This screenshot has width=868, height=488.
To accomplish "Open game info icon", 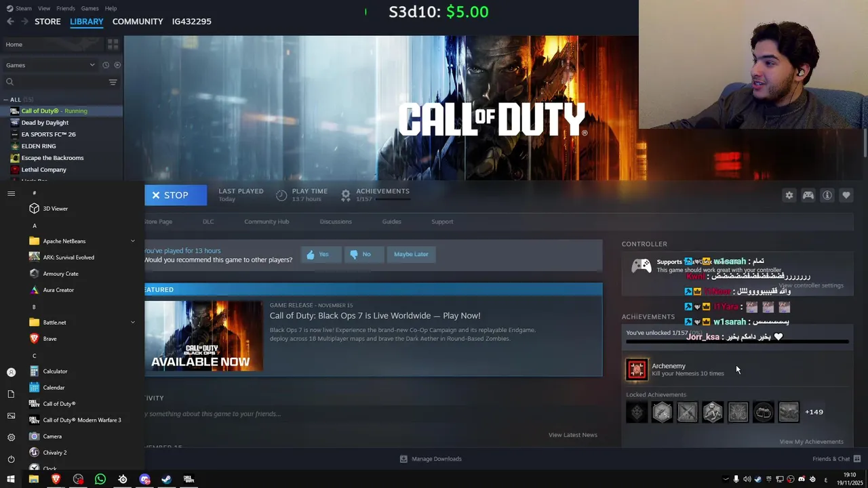I will pos(827,195).
